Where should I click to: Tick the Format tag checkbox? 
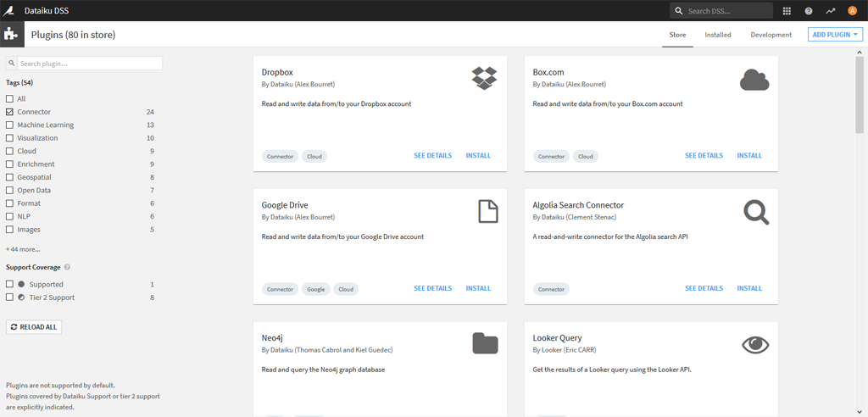pyautogui.click(x=9, y=203)
